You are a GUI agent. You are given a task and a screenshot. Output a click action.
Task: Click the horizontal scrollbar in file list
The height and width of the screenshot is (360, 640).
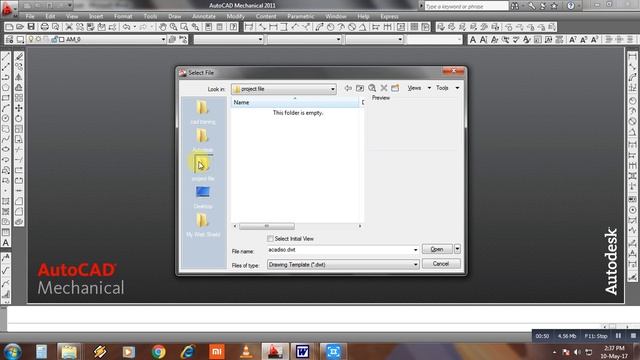point(267,226)
